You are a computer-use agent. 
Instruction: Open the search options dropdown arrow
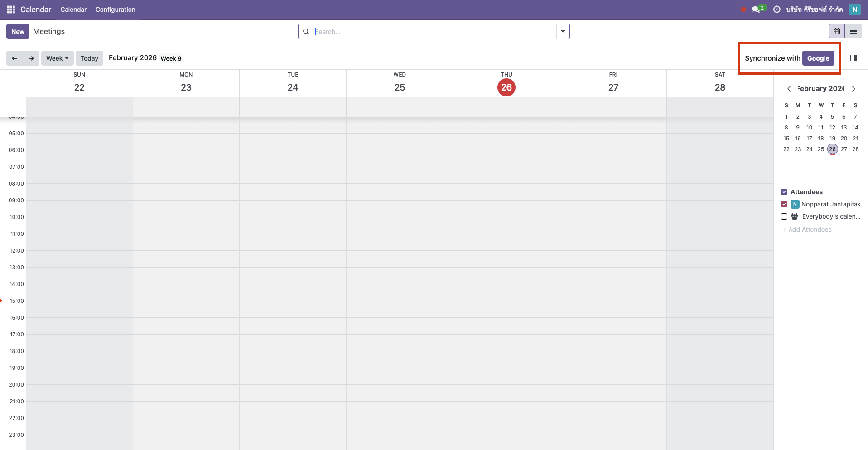click(563, 32)
